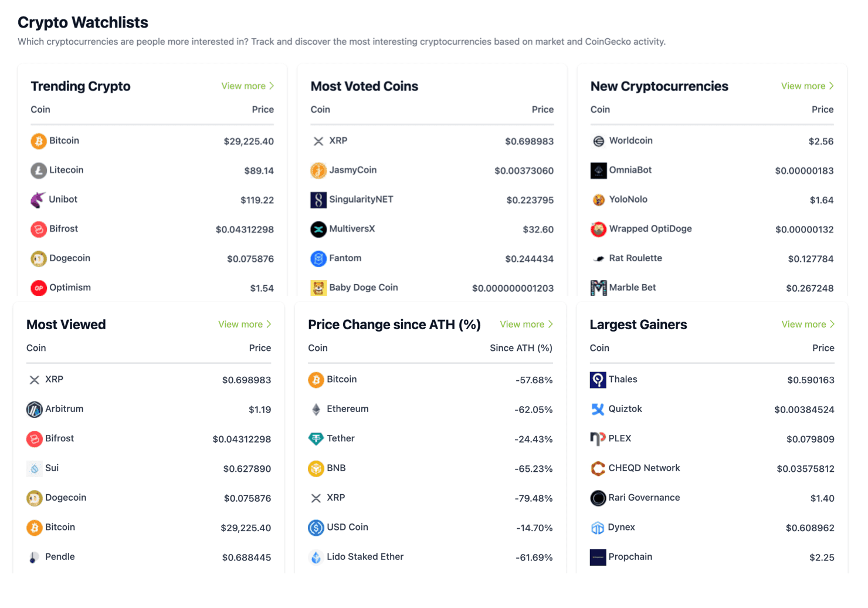Click the Worldcoin icon
This screenshot has width=868, height=608.
[x=598, y=141]
